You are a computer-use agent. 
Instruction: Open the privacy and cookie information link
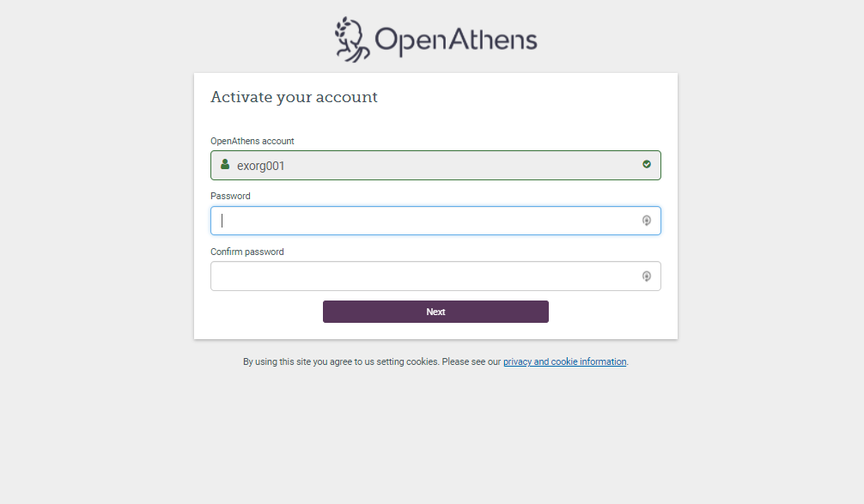coord(564,361)
